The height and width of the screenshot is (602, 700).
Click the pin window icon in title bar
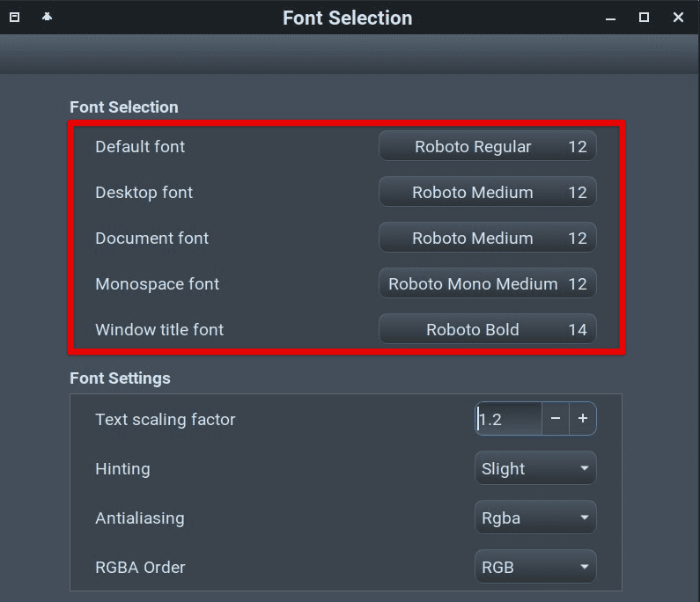pos(47,18)
